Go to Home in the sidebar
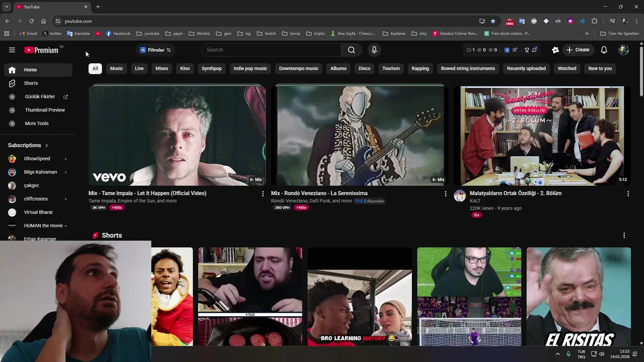The height and width of the screenshot is (362, 644). click(38, 70)
